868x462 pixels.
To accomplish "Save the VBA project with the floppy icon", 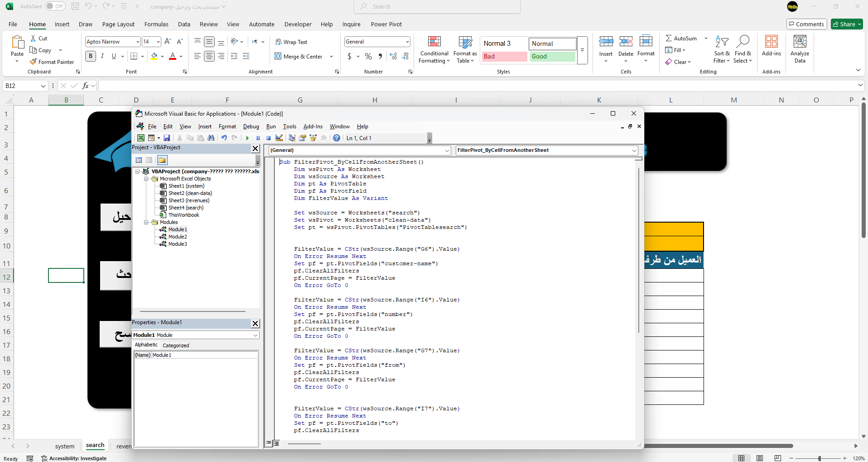I will (x=167, y=138).
